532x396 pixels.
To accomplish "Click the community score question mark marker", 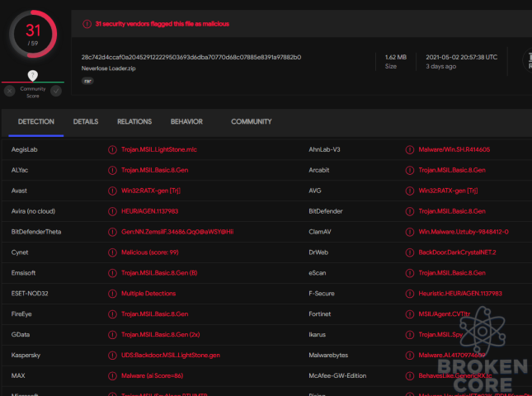I will click(x=32, y=75).
